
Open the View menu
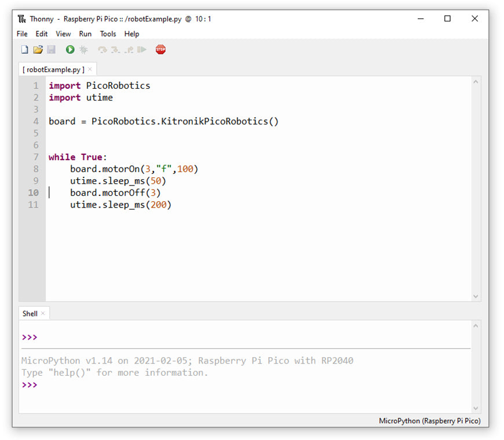63,34
